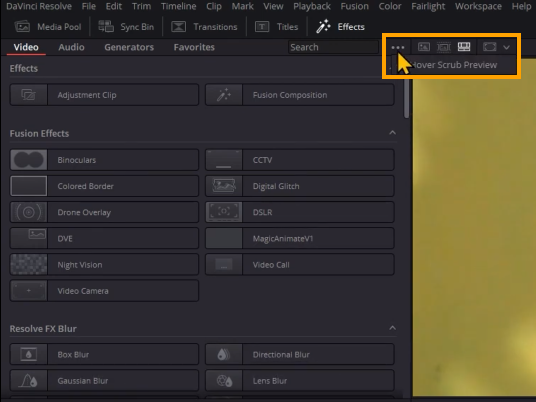Open the Color menu
The height and width of the screenshot is (402, 536).
(x=390, y=6)
